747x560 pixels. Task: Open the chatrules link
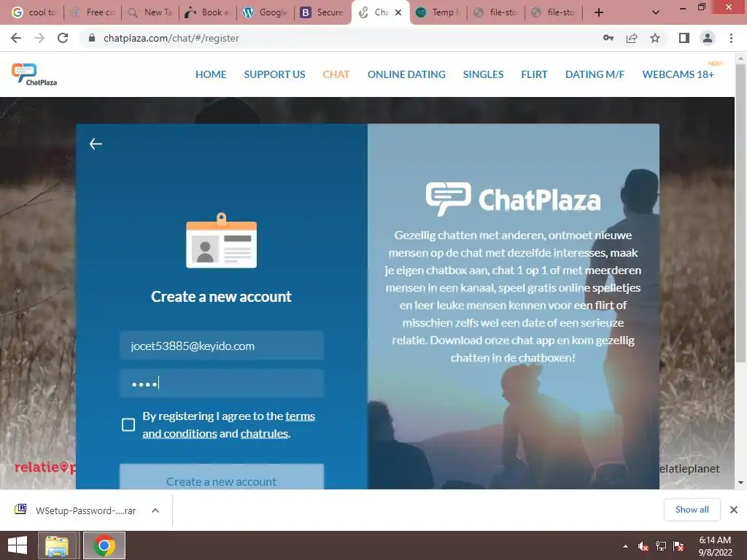tap(264, 433)
